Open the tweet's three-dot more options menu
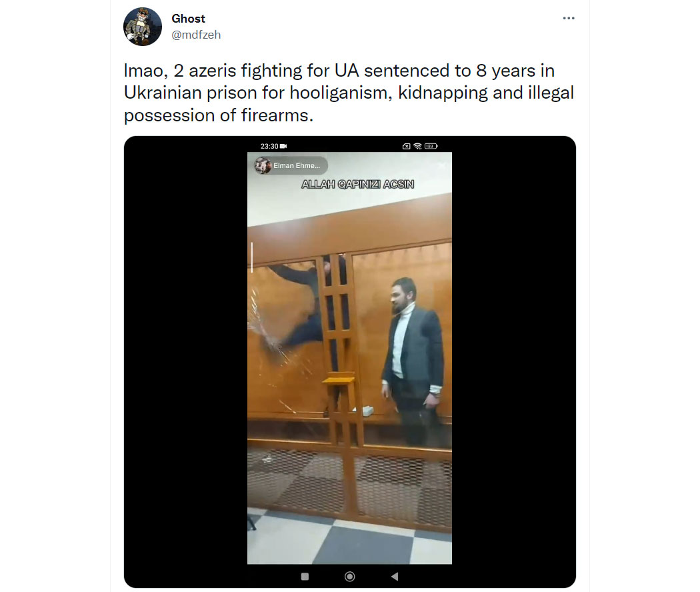The width and height of the screenshot is (700, 592). point(568,18)
